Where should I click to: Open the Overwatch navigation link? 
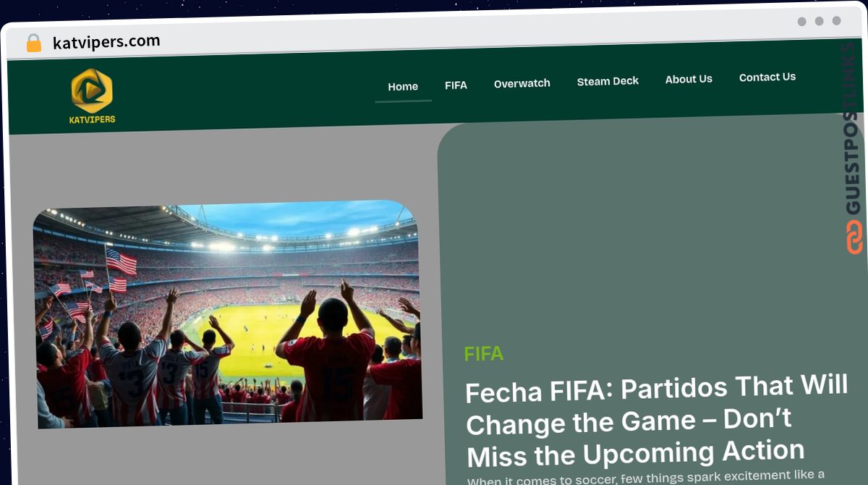coord(522,83)
